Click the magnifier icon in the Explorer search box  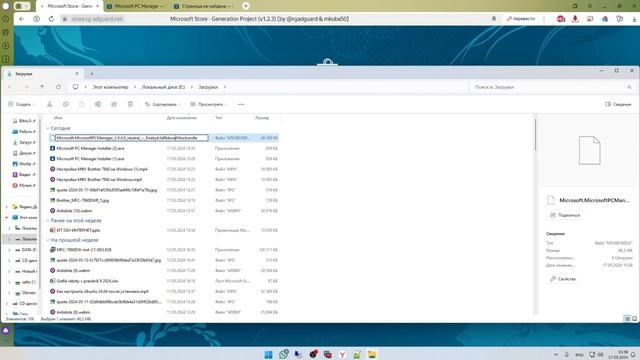coord(629,87)
